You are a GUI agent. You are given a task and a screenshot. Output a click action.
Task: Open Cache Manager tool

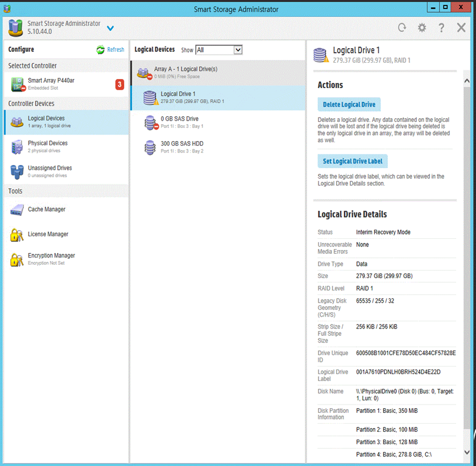(66, 209)
